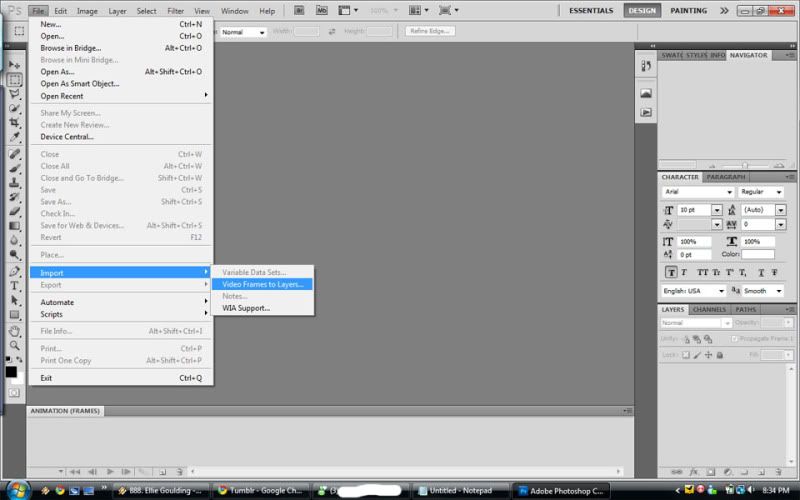Launch Bridge from the Br icon
The height and width of the screenshot is (500, 800).
point(299,10)
